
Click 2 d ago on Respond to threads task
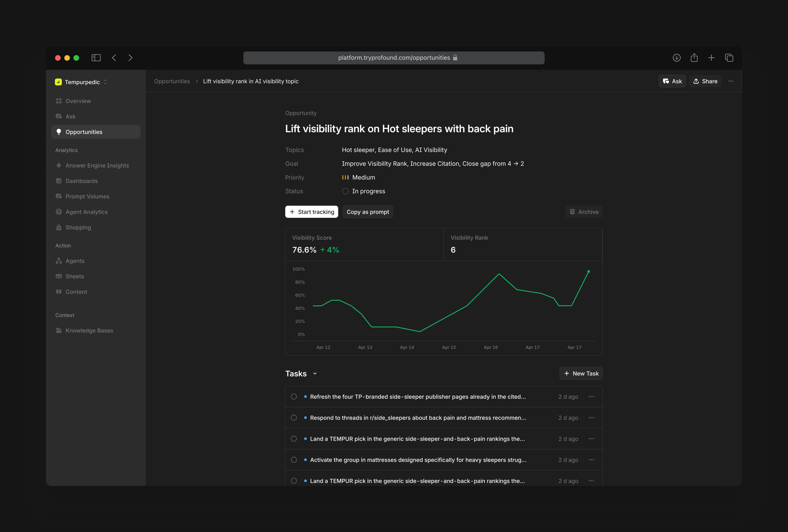click(568, 418)
